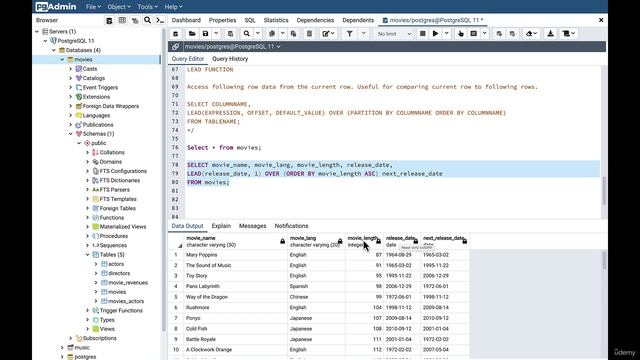Click the movie_name column header
The width and height of the screenshot is (640, 360).
[x=235, y=241]
